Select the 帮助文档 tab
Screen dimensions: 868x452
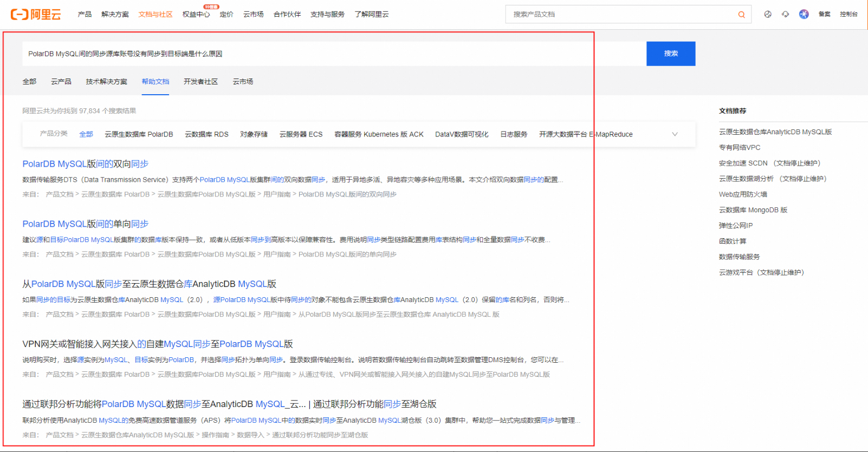(156, 82)
